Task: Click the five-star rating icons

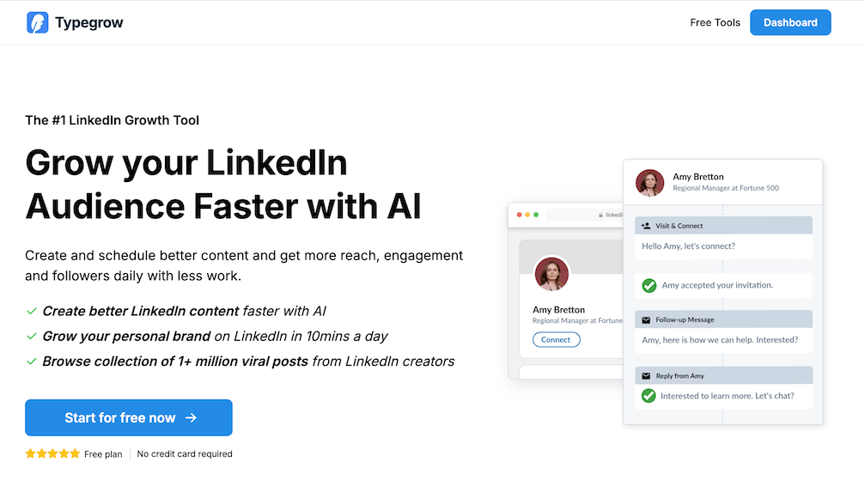Action: click(52, 454)
